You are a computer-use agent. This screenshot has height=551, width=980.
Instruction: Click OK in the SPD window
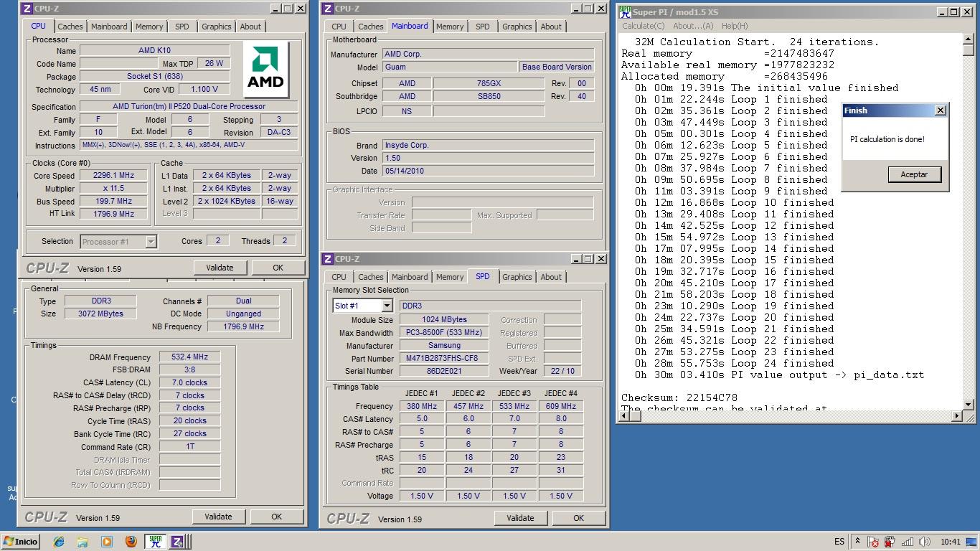click(x=578, y=518)
